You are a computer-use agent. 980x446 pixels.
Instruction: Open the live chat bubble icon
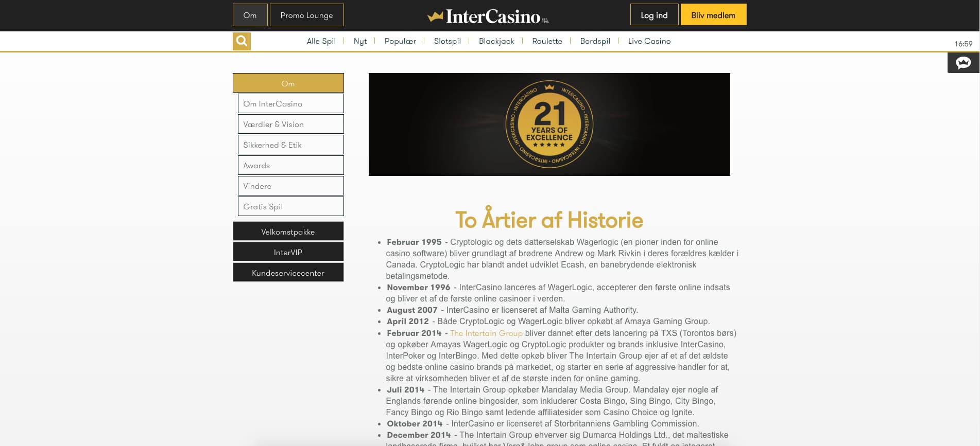[963, 63]
